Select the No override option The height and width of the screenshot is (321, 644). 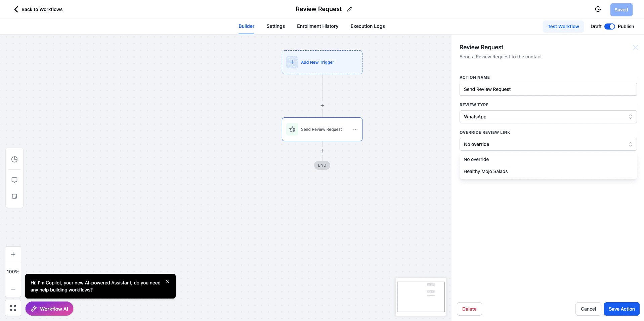[548, 159]
